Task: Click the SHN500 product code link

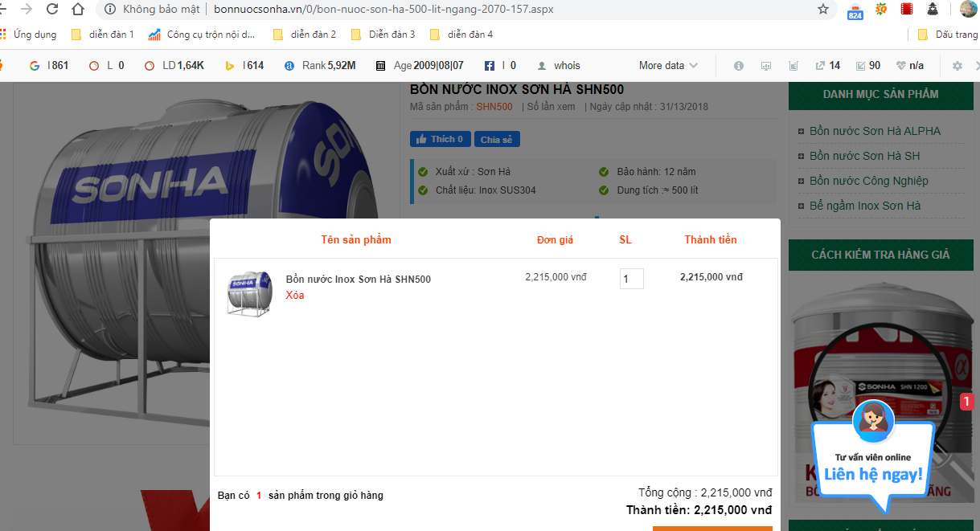Action: [494, 107]
